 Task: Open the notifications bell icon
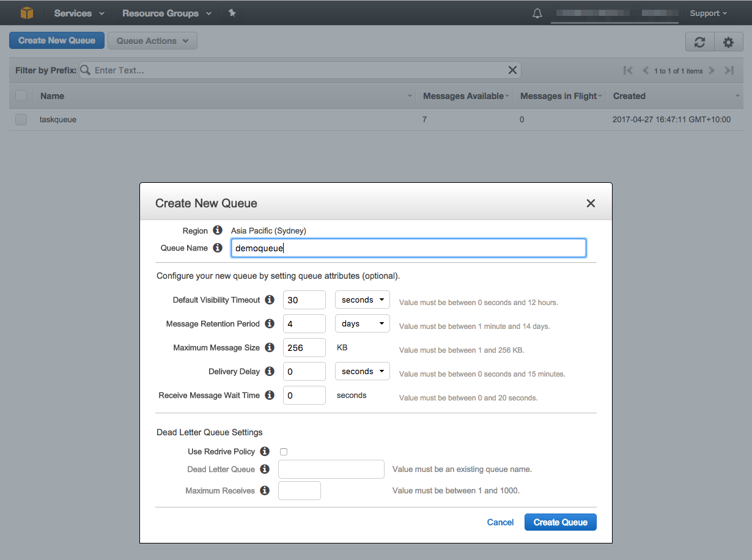pos(537,13)
